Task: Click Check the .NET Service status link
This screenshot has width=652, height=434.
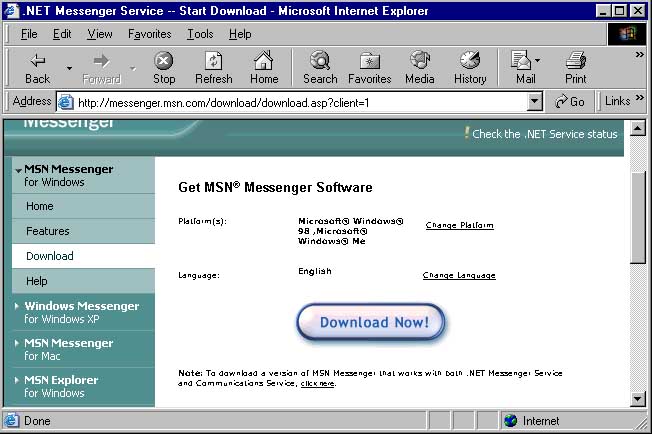Action: pos(544,134)
